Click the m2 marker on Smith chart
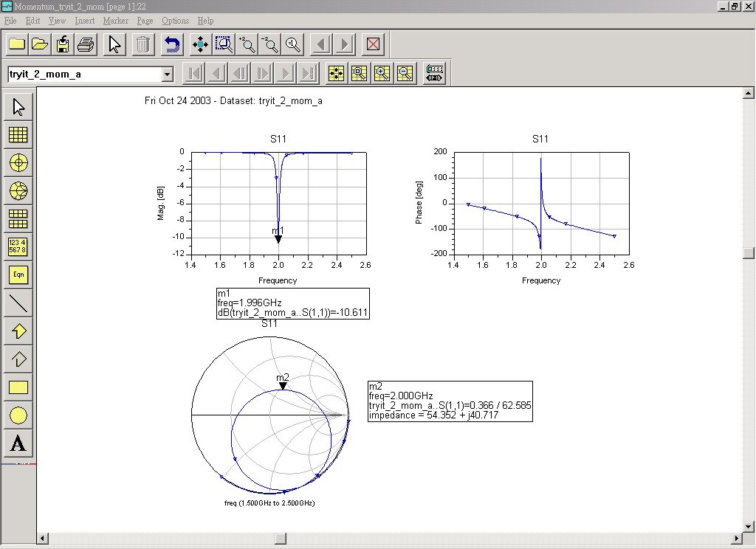This screenshot has width=756, height=549. [x=283, y=386]
